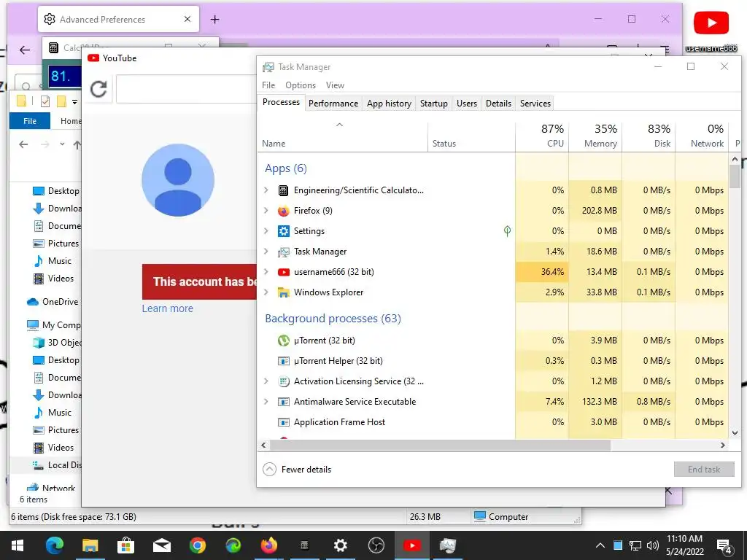Reload the page in YouTube window
Viewport: 747px width, 560px height.
98,88
